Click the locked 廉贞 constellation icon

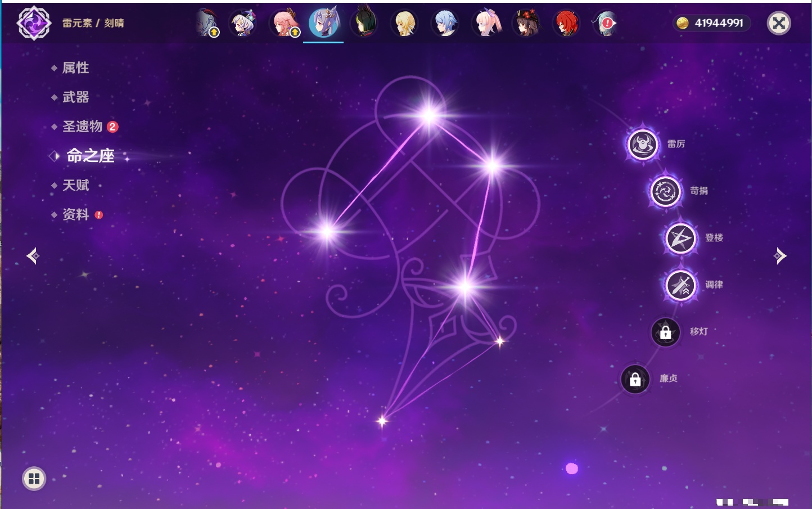[x=635, y=379]
